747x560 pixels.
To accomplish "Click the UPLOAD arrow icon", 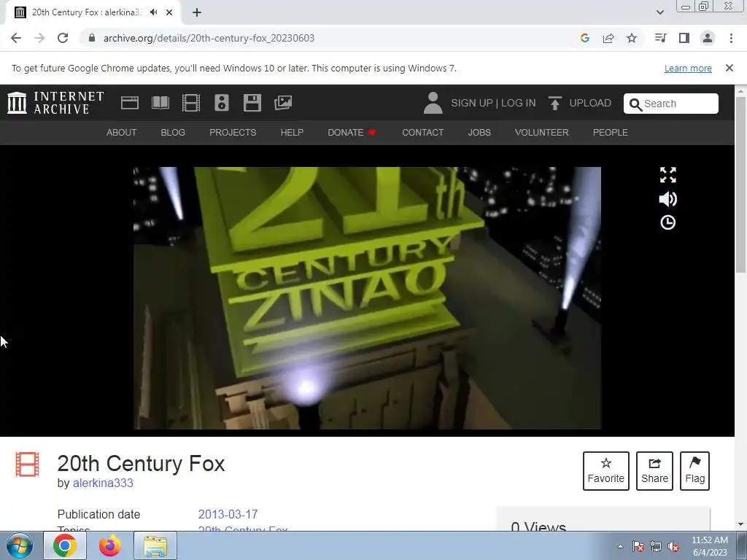I will (554, 103).
